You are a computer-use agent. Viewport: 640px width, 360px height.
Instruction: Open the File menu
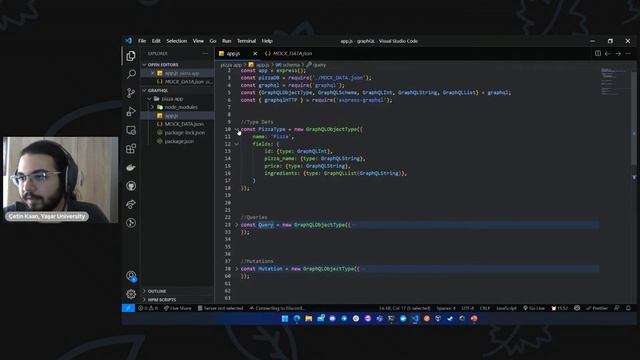click(x=142, y=41)
